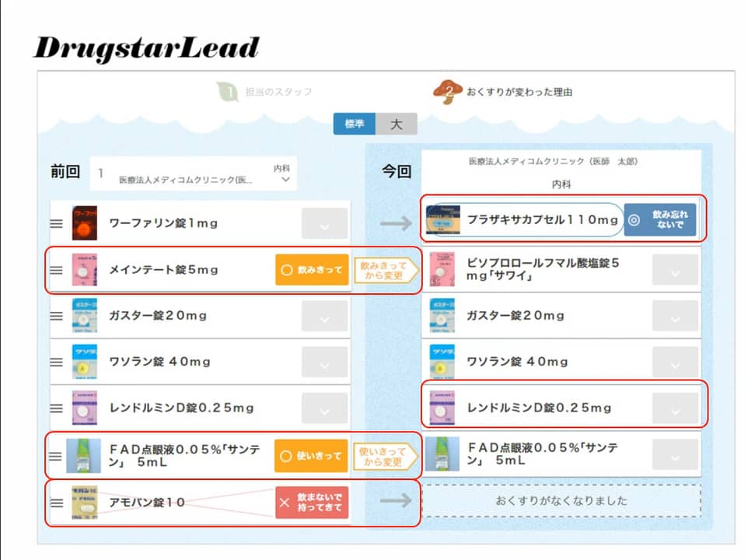Screen dimensions: 748x560
Task: Open step 担当のスタッフ
Action: [x=278, y=92]
